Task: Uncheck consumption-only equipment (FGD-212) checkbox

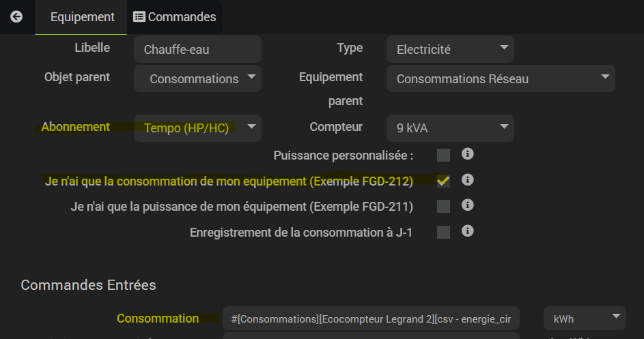Action: tap(444, 181)
